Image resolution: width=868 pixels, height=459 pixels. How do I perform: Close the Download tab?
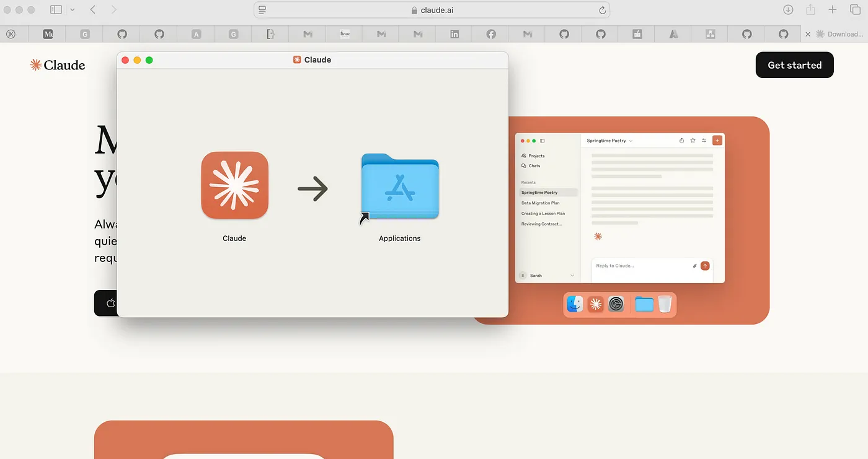[x=808, y=34]
